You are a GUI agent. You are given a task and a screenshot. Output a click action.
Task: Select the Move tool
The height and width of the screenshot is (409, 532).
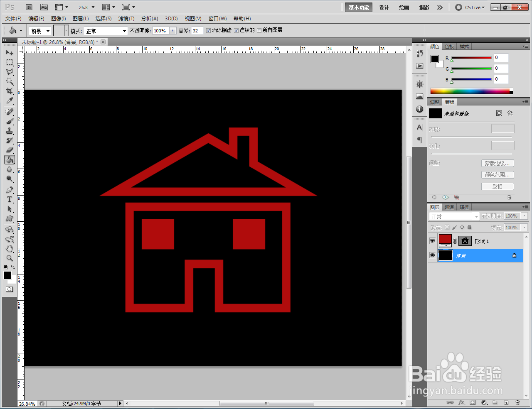click(10, 53)
